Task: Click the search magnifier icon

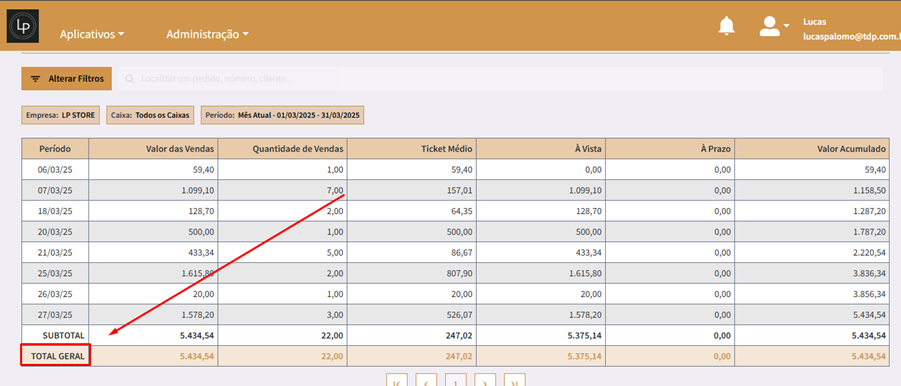Action: pos(130,79)
